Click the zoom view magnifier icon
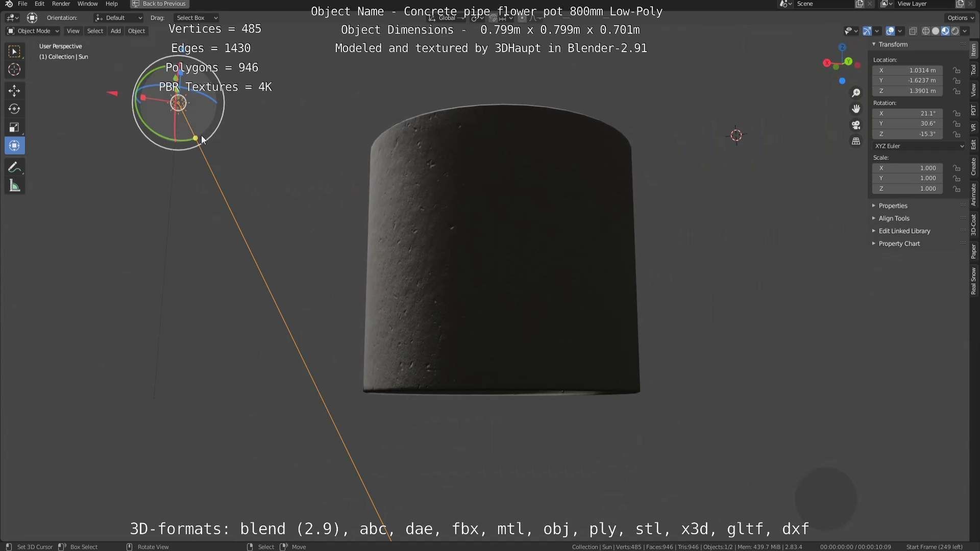Image resolution: width=980 pixels, height=551 pixels. pyautogui.click(x=856, y=93)
